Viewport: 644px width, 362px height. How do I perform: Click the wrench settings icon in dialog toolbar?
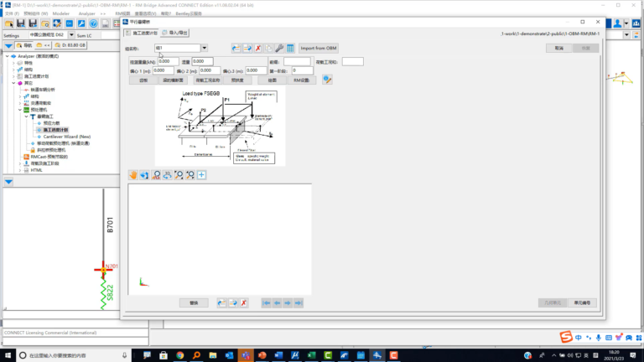[x=279, y=48]
